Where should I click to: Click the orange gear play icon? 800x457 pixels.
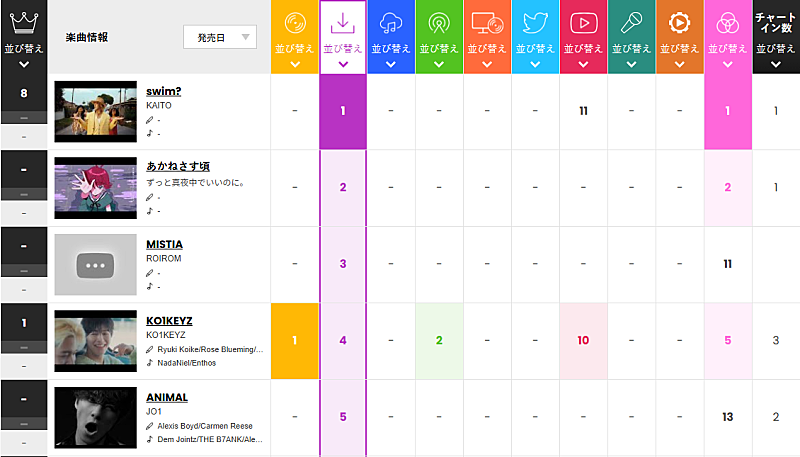point(680,23)
